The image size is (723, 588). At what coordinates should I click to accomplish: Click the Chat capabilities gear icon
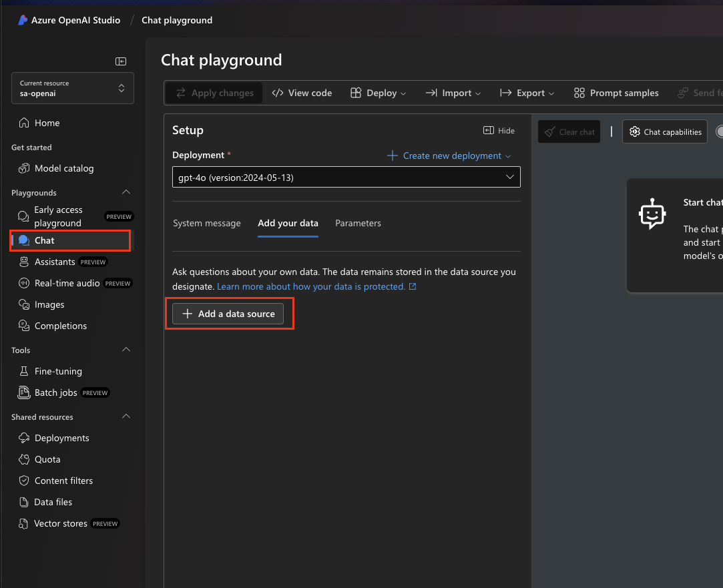[634, 131]
